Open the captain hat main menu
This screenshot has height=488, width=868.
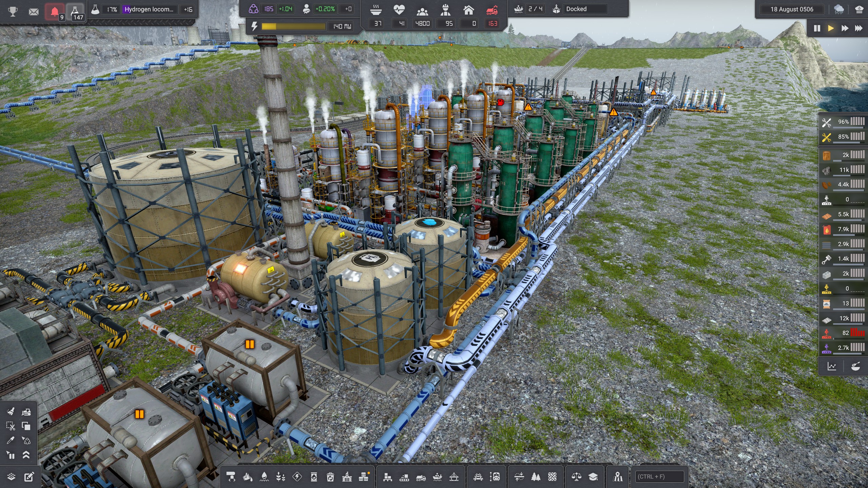pos(859,9)
